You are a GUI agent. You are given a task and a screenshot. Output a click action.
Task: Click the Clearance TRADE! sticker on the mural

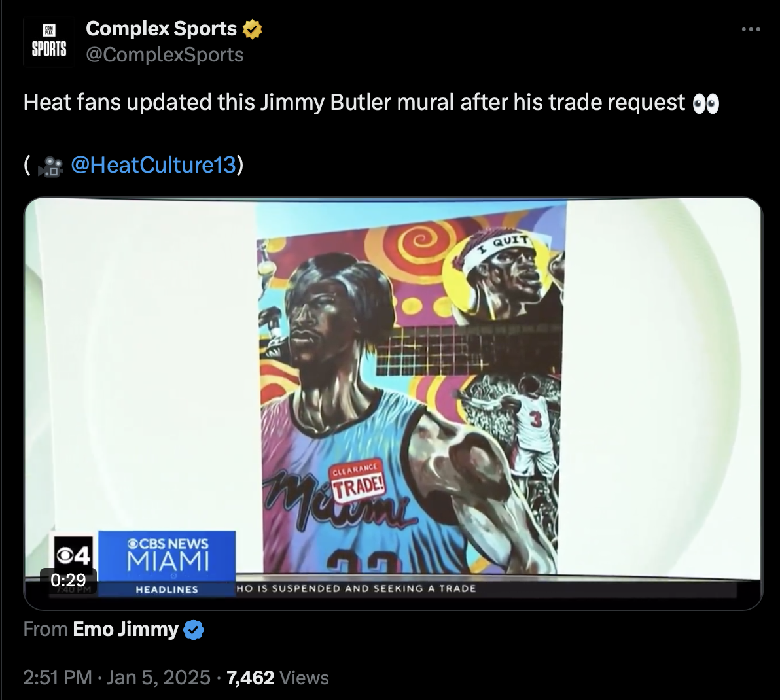pyautogui.click(x=356, y=481)
